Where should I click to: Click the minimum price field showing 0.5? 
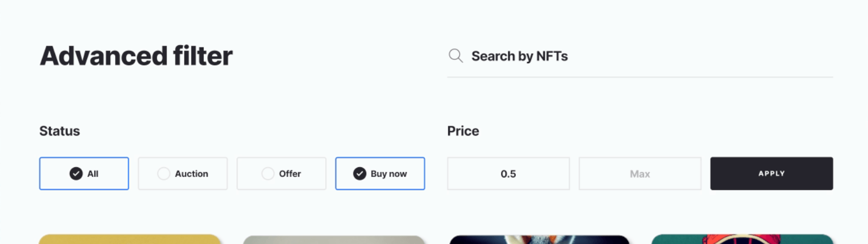(x=508, y=174)
